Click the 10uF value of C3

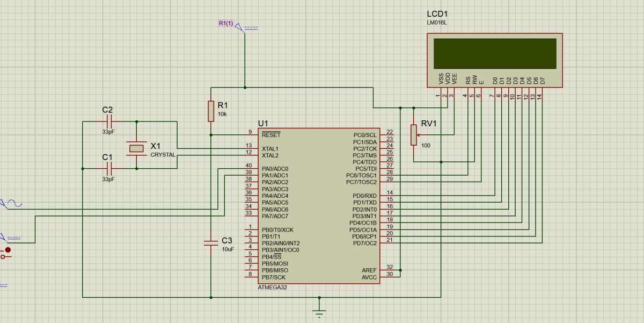228,249
